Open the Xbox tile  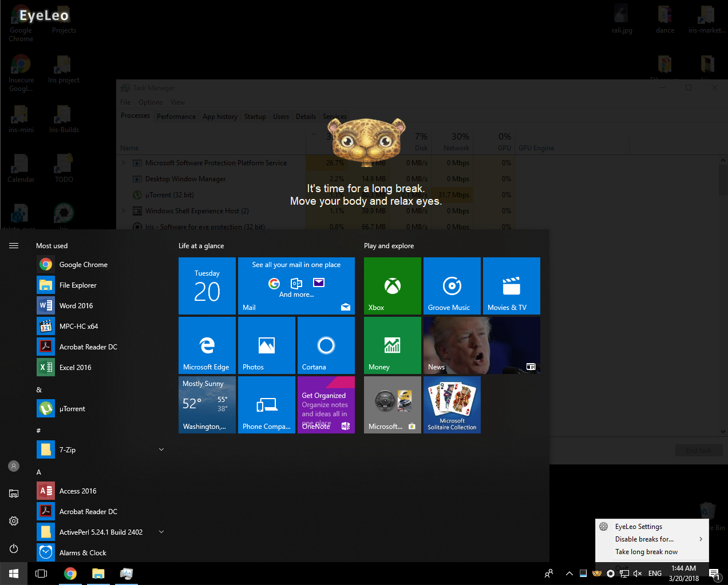click(393, 286)
